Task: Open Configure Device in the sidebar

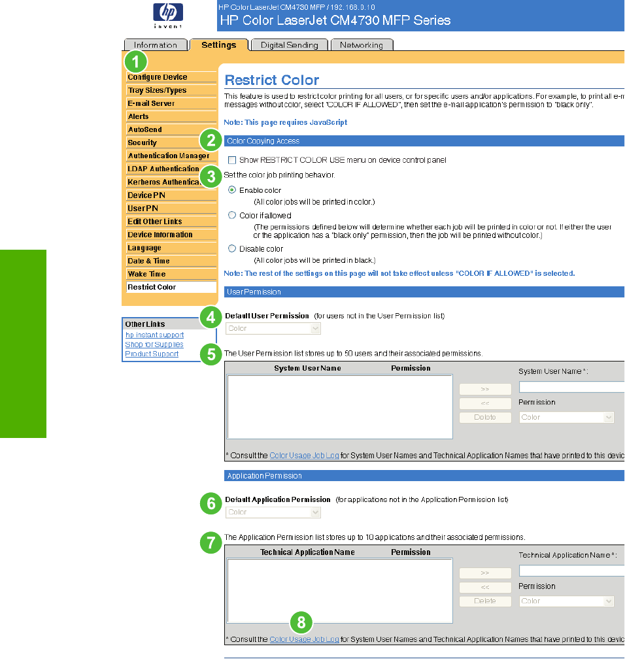Action: point(171,77)
